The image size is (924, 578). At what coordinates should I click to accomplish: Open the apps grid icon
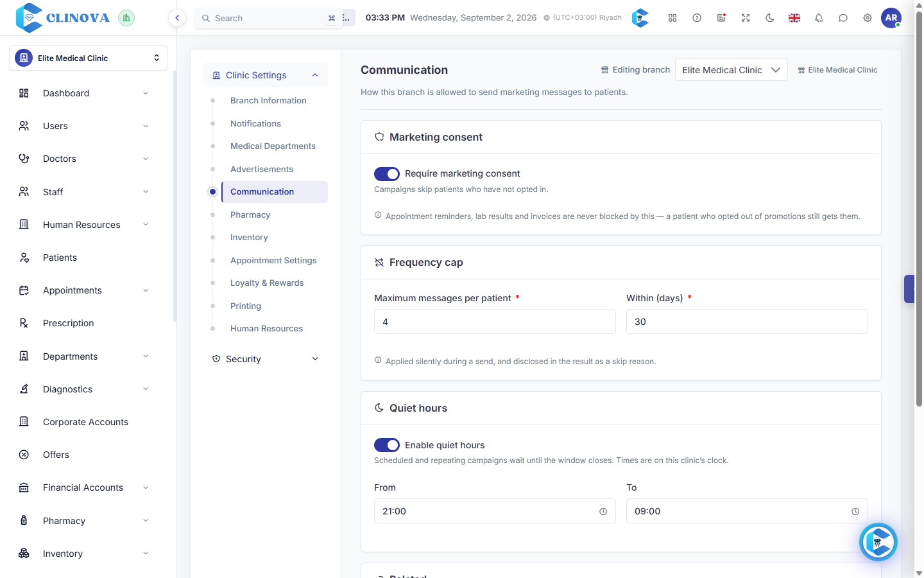[x=672, y=18]
